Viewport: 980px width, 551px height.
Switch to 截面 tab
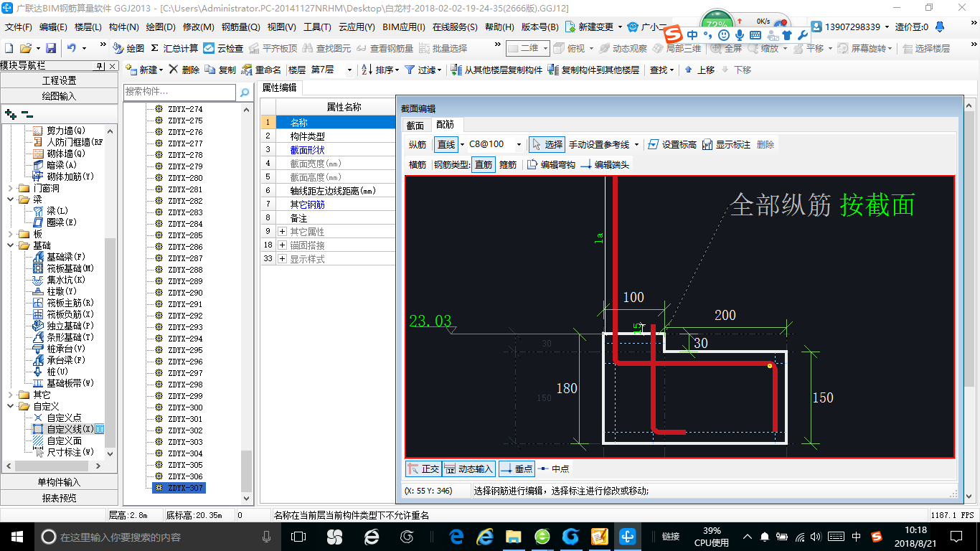415,125
